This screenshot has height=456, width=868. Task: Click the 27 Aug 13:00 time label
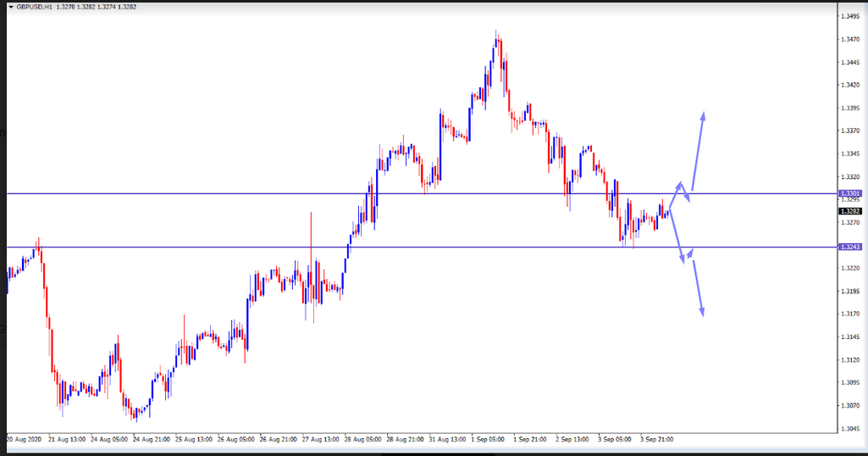pos(320,439)
